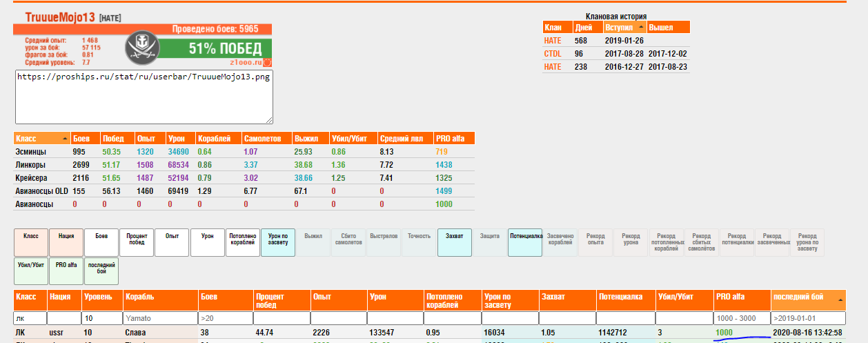Toggle the Урон по засвету column
The height and width of the screenshot is (343, 868).
point(277,242)
